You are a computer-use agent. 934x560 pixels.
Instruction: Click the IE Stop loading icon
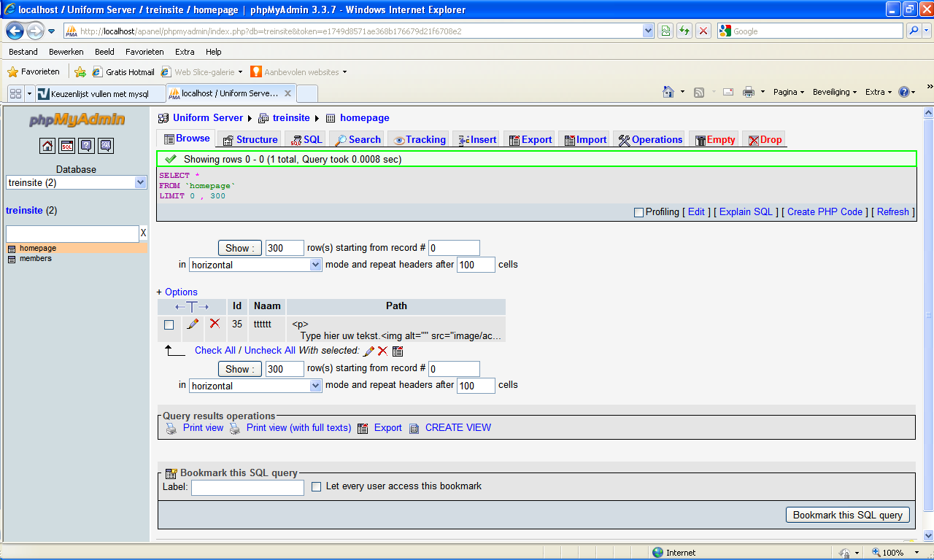[703, 31]
